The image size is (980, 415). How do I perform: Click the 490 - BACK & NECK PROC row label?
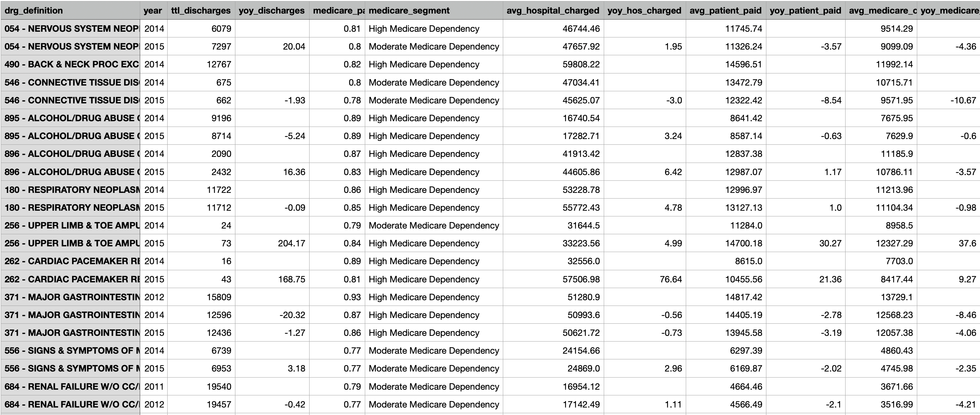(x=68, y=64)
